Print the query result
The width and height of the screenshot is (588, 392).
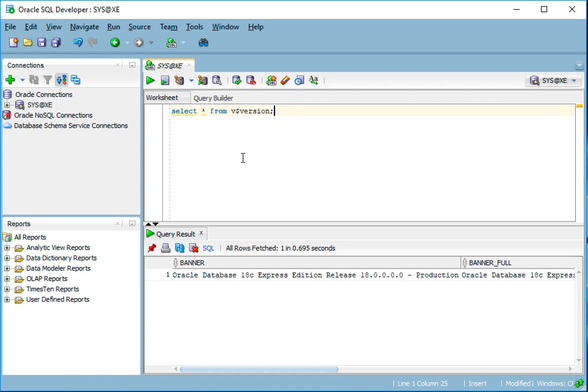coord(166,248)
